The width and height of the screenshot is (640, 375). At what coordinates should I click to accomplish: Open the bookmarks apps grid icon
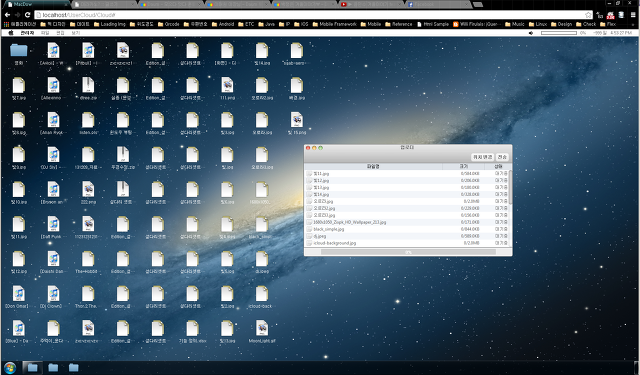point(6,24)
